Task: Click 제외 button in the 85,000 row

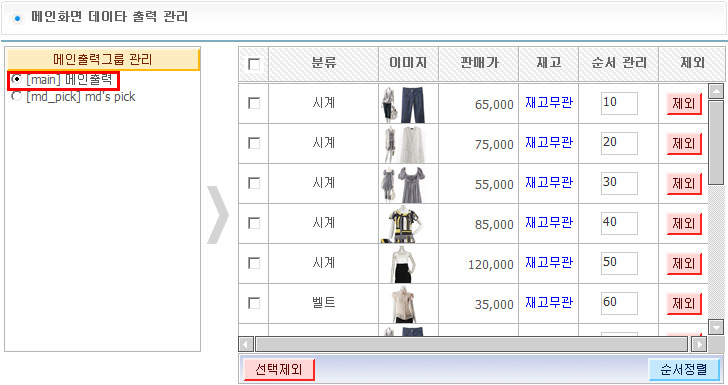Action: point(684,223)
